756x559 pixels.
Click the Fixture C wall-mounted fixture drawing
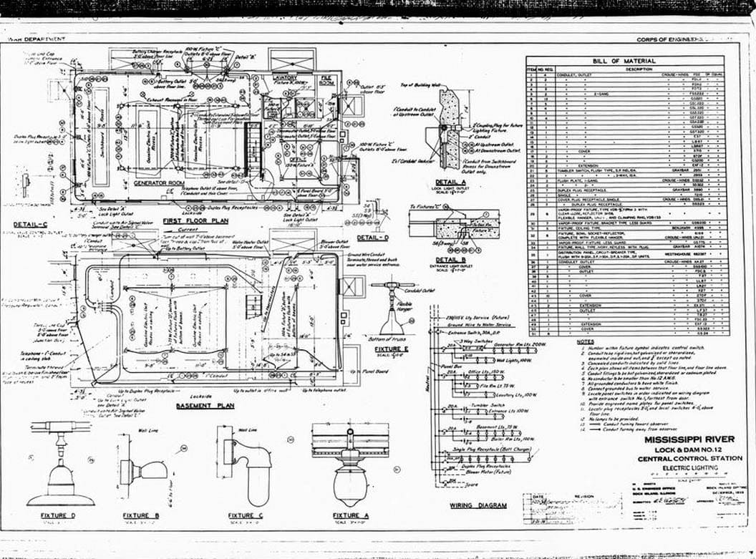pyautogui.click(x=247, y=464)
